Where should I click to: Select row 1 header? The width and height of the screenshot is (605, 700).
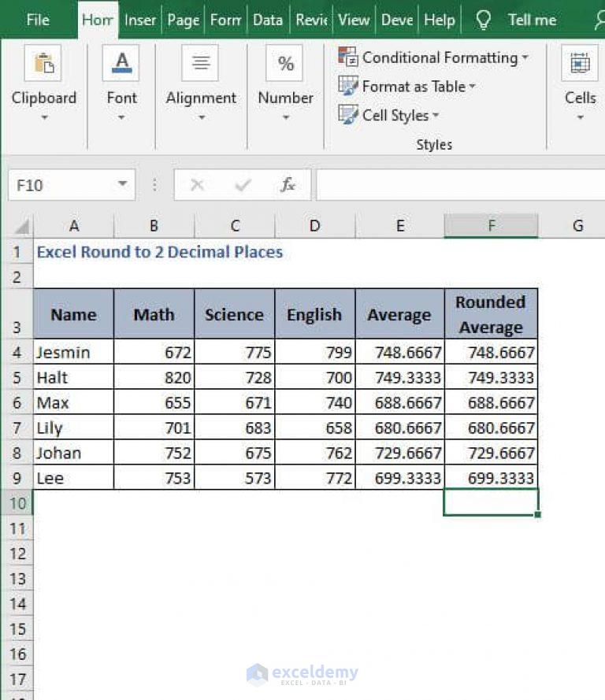tap(17, 252)
